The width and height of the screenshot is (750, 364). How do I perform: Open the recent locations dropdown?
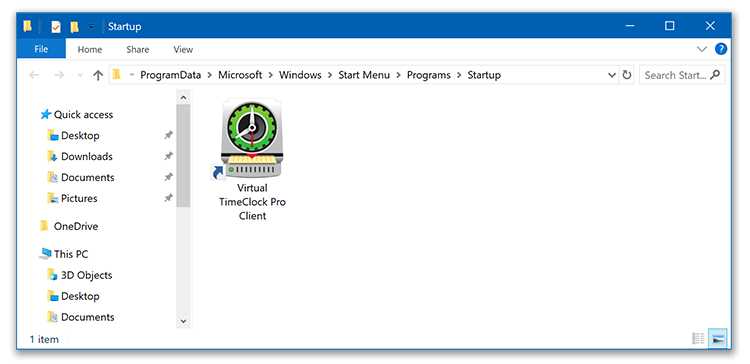pyautogui.click(x=80, y=76)
